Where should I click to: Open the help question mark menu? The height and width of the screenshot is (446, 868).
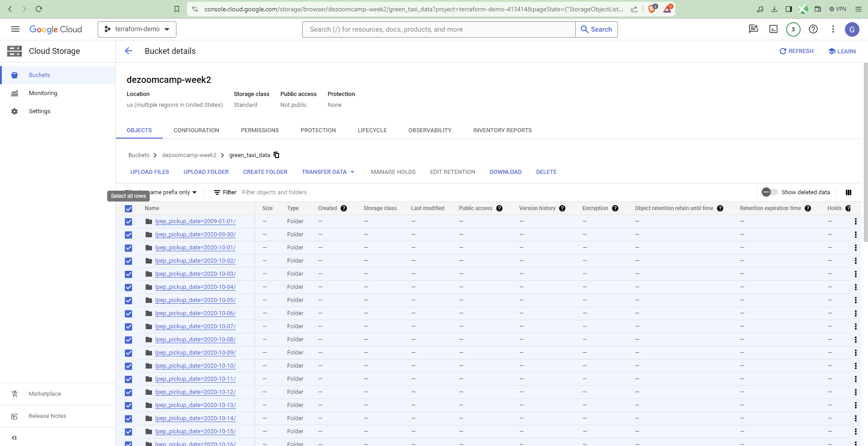813,29
